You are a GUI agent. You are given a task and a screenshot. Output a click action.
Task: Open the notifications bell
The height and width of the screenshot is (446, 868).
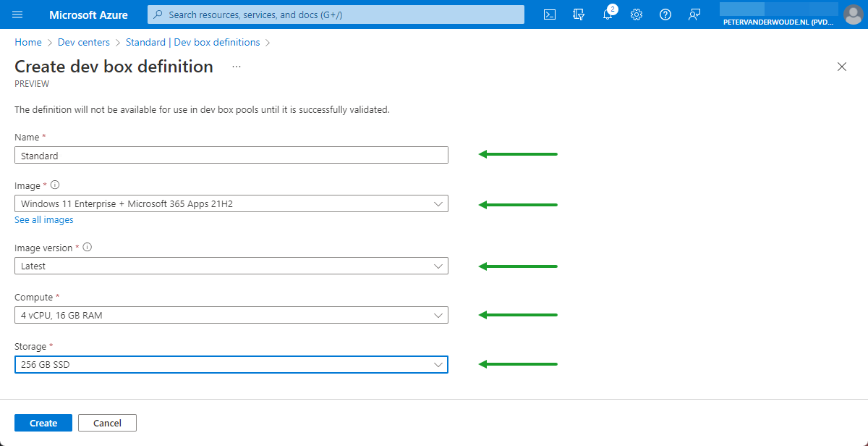coord(608,14)
